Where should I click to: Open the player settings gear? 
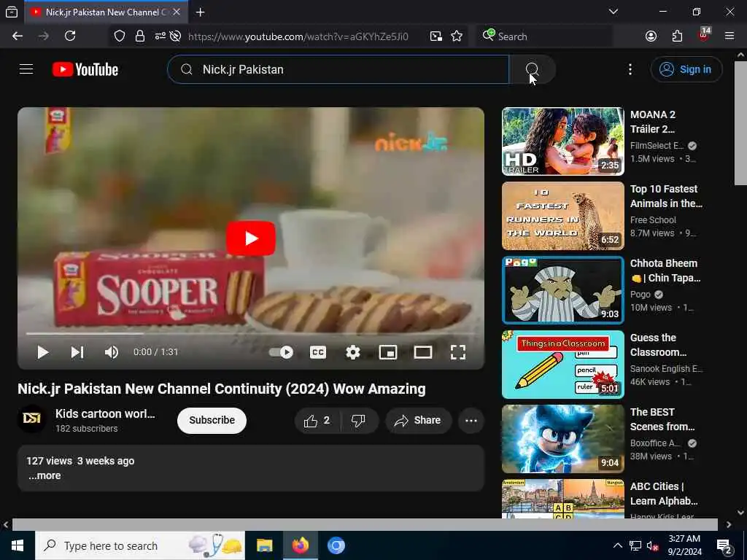click(x=352, y=352)
